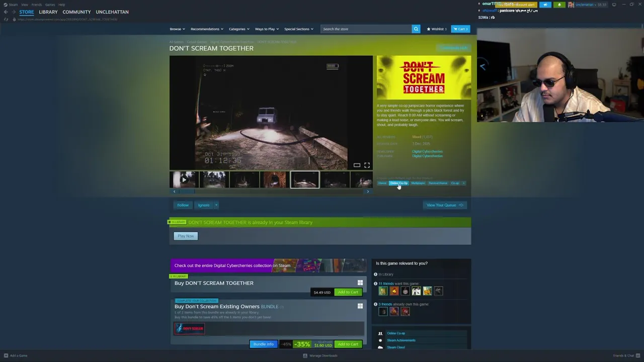Select the first trailer video thumbnail
The height and width of the screenshot is (362, 644).
pos(184,179)
